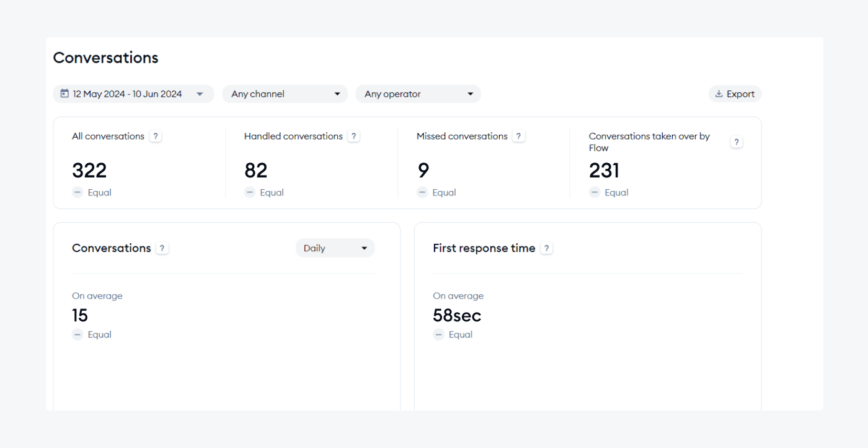868x448 pixels.
Task: Click the minus trend icon under First response time
Action: pyautogui.click(x=438, y=334)
